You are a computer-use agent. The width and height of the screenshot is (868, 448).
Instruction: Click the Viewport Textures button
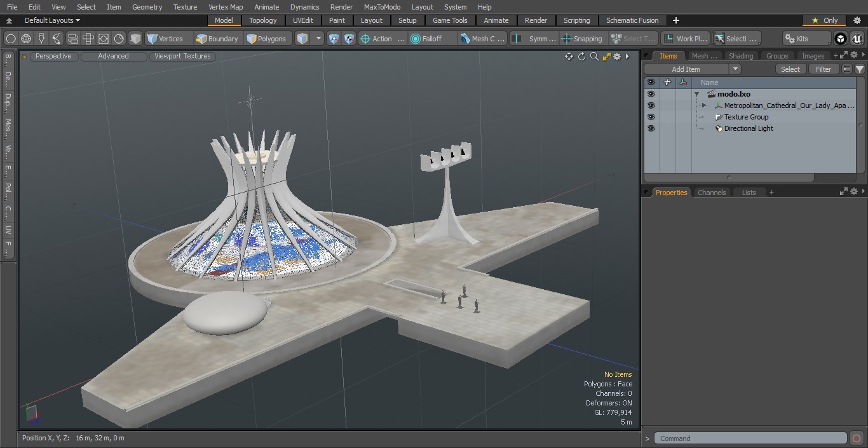coord(182,56)
